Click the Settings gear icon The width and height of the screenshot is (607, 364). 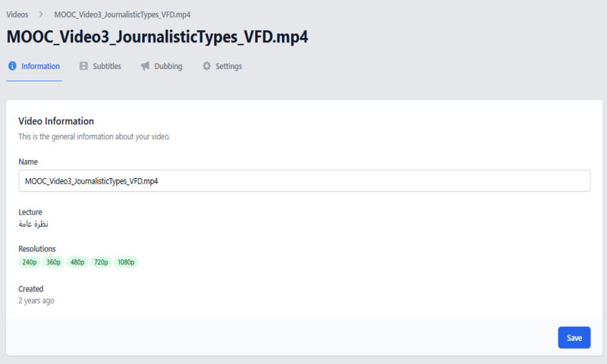[206, 66]
